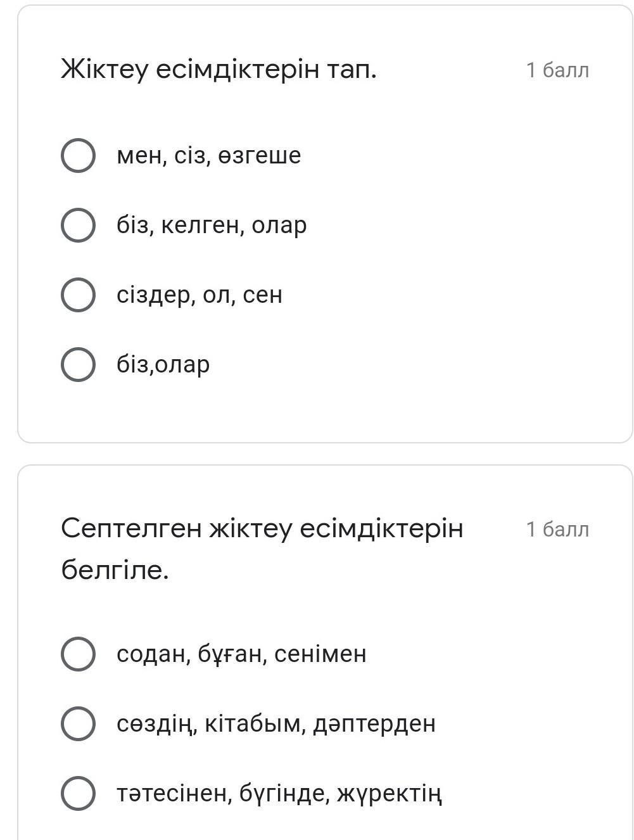Select the radio button for "мен, сіз, өзгеше"
Image resolution: width=634 pixels, height=840 pixels.
(x=78, y=155)
